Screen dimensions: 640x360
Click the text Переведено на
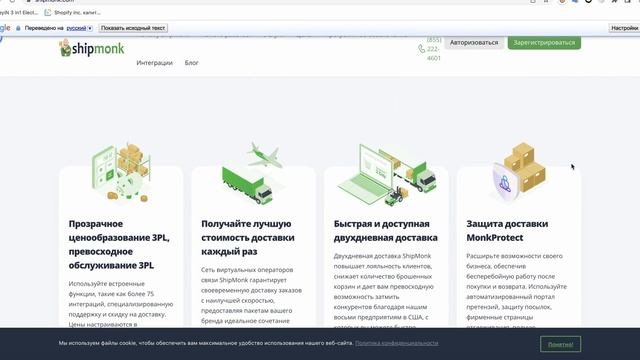(x=44, y=28)
